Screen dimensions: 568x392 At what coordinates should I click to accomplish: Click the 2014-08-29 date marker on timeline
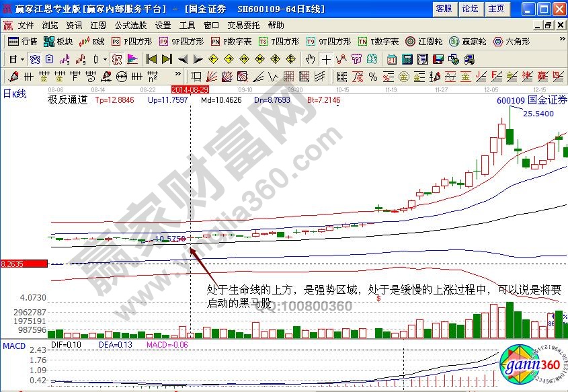[x=190, y=89]
